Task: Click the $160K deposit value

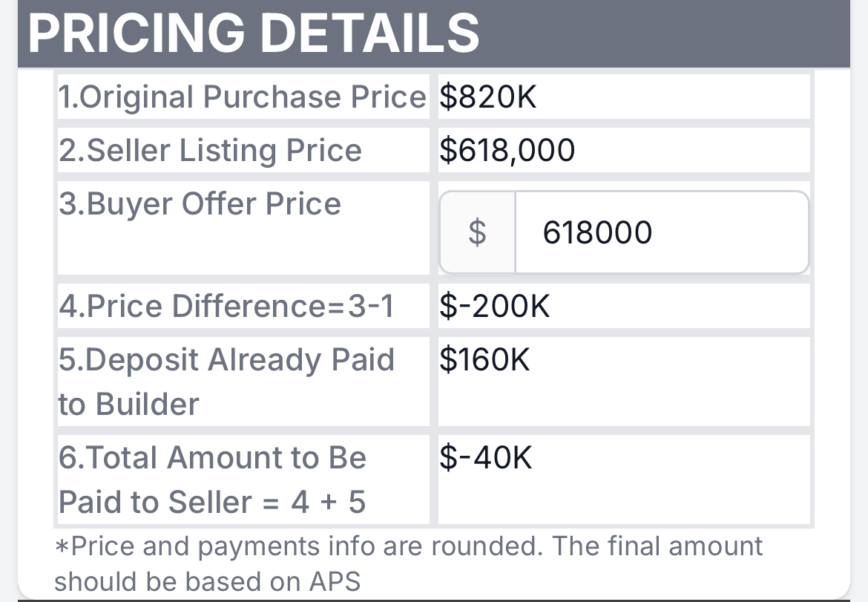Action: (x=485, y=359)
